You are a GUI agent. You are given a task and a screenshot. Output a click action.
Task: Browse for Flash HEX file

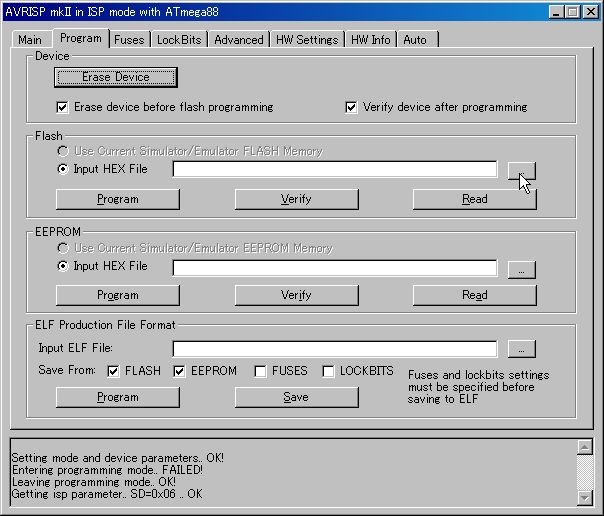(x=522, y=171)
